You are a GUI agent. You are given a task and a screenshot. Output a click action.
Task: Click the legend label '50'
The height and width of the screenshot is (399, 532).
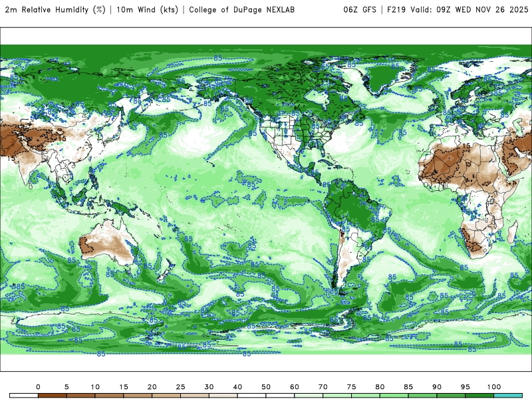pyautogui.click(x=266, y=387)
